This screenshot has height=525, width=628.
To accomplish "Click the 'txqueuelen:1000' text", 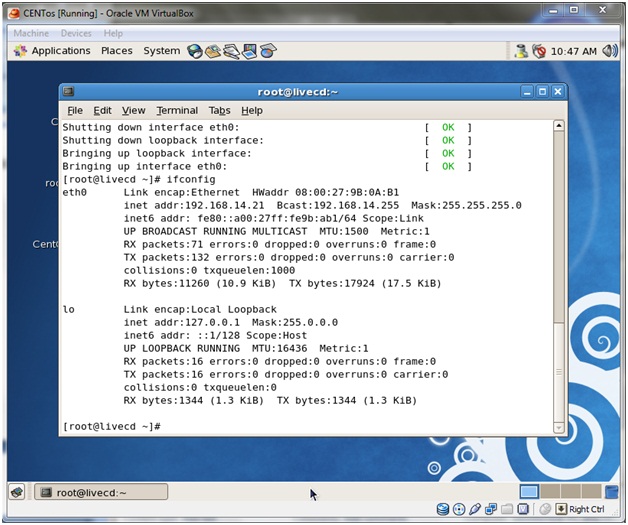I will [249, 270].
